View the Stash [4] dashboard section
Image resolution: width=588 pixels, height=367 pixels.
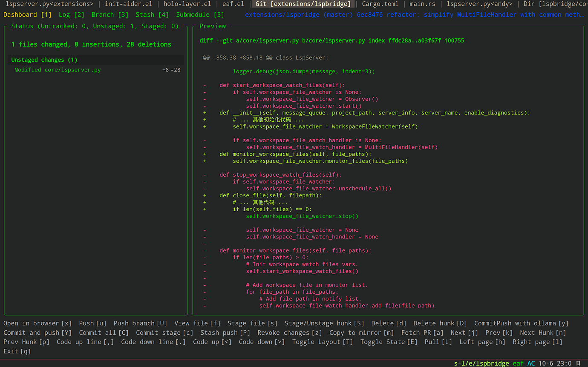tap(151, 14)
